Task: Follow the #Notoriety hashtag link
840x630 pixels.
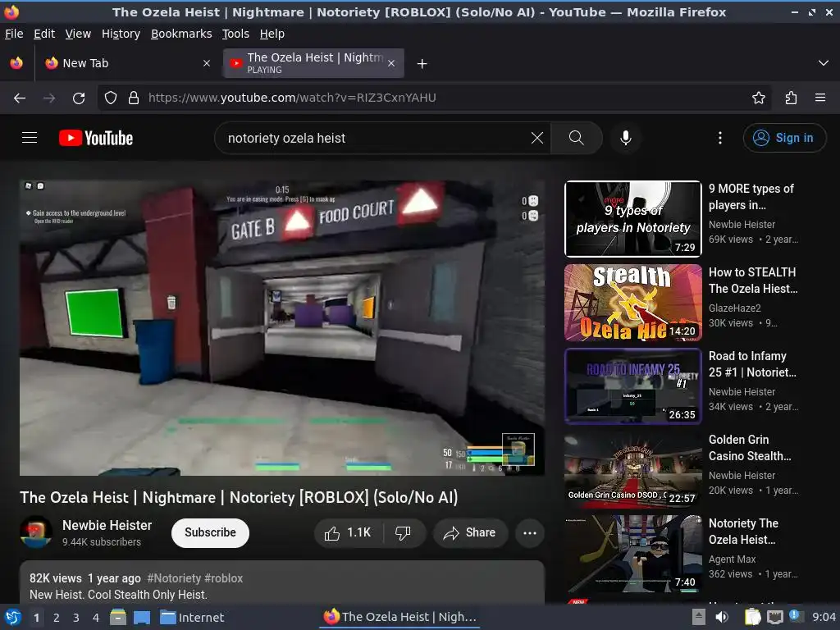Action: pos(174,578)
